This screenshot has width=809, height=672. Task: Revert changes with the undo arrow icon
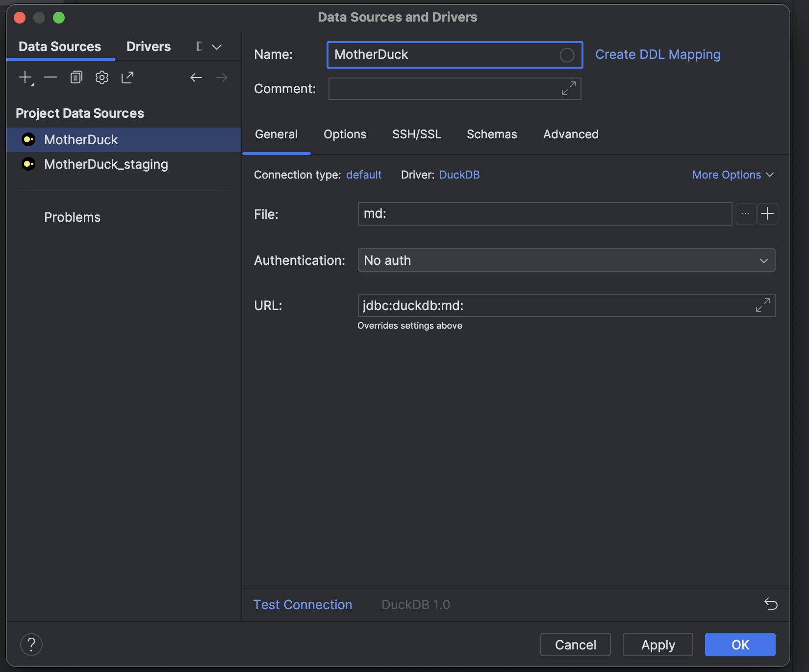[771, 604]
